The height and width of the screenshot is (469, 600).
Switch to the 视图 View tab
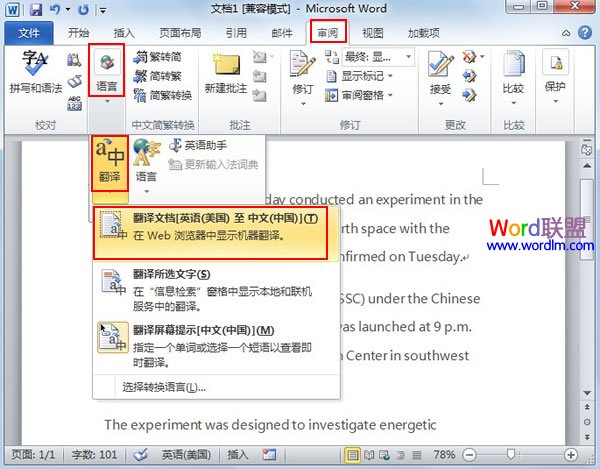pos(373,33)
